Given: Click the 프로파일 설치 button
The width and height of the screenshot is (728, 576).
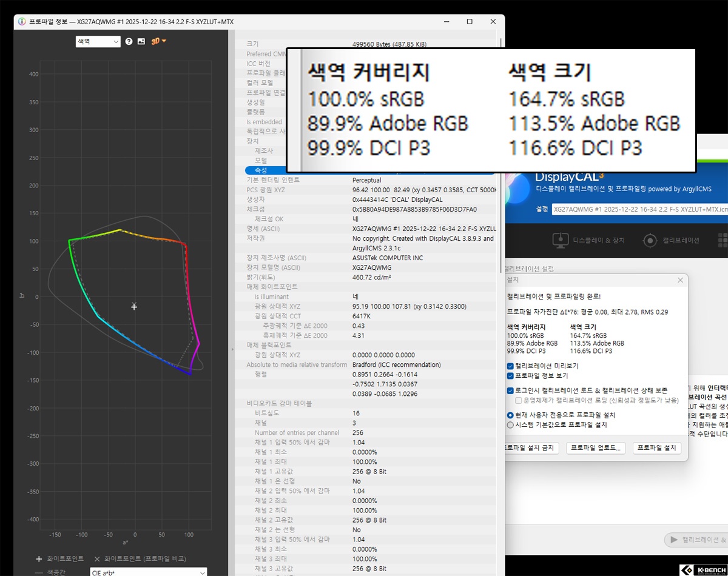Looking at the screenshot, I should (x=657, y=448).
